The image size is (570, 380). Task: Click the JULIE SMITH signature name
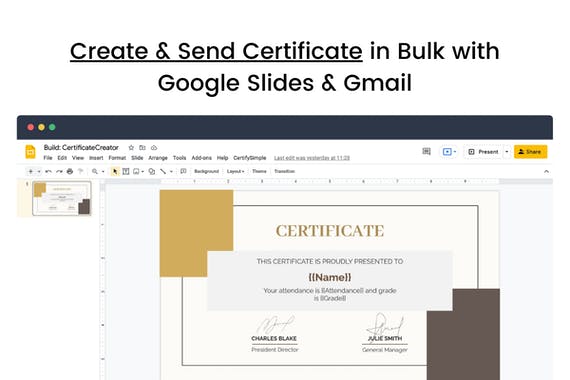tap(385, 339)
